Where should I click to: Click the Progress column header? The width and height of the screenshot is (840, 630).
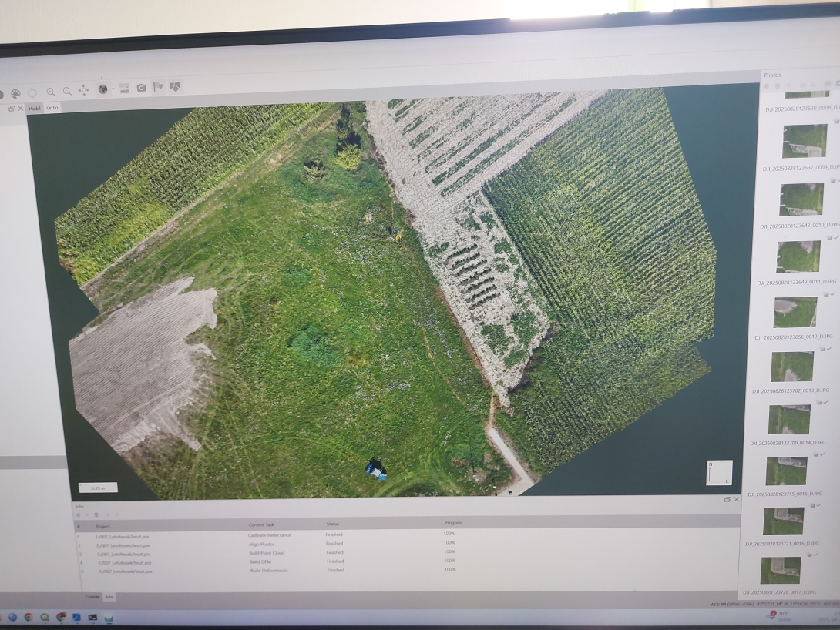[454, 523]
